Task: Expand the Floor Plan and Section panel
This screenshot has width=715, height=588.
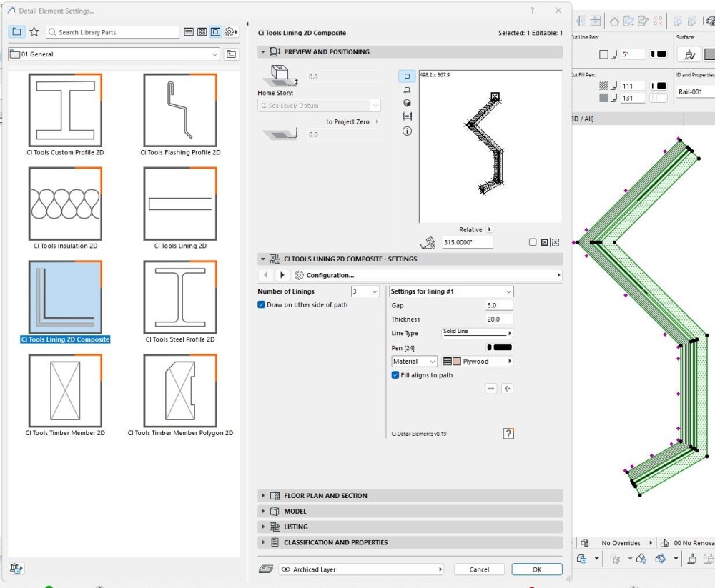Action: click(325, 496)
